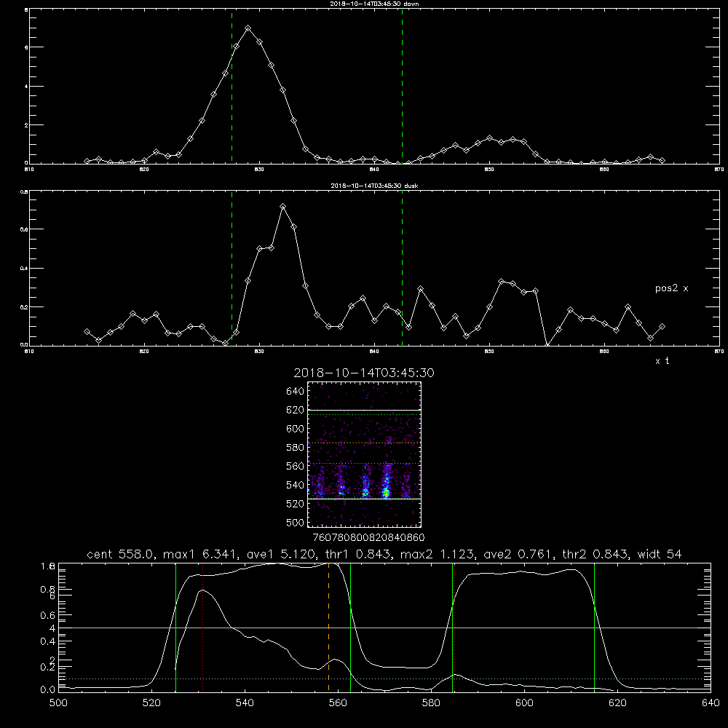Click the bottom plot x-axis label 500
Viewport: 728px width, 728px height.
click(58, 703)
